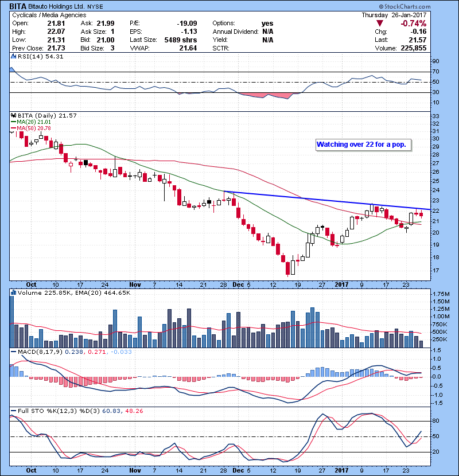Click the Volume 225.85K, EMA(20) 464.65K label
The image size is (459, 476).
pyautogui.click(x=74, y=292)
